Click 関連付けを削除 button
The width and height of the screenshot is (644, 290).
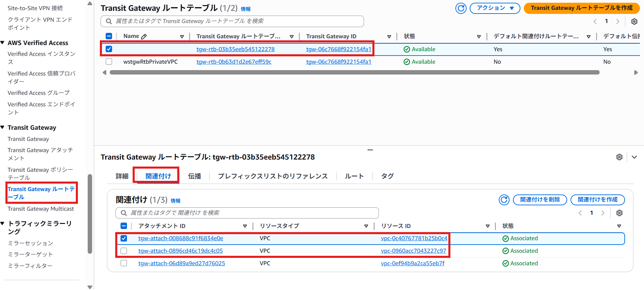point(540,200)
